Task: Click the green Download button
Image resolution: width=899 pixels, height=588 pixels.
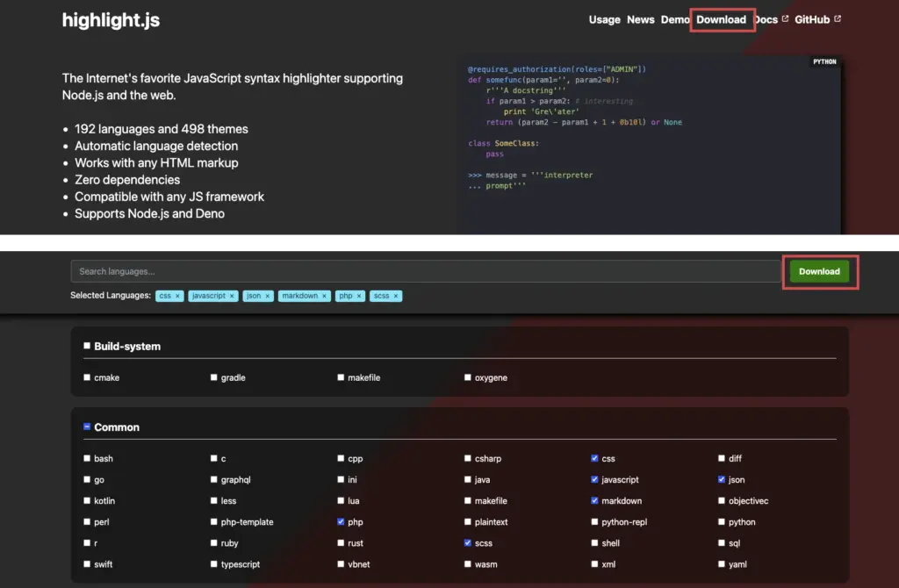Action: point(819,272)
